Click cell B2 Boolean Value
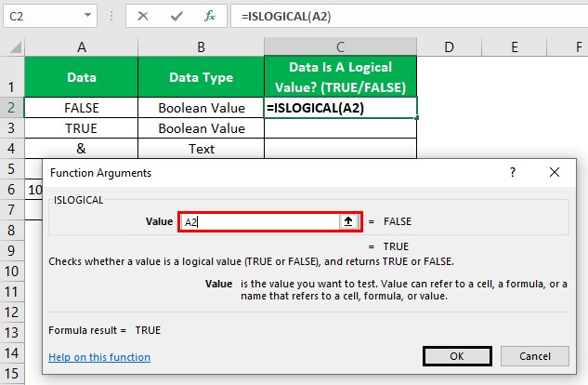588x385 pixels. 201,108
